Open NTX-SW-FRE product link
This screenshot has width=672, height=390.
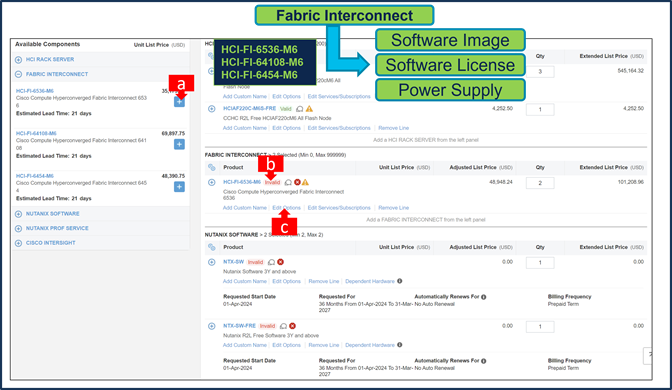(240, 326)
